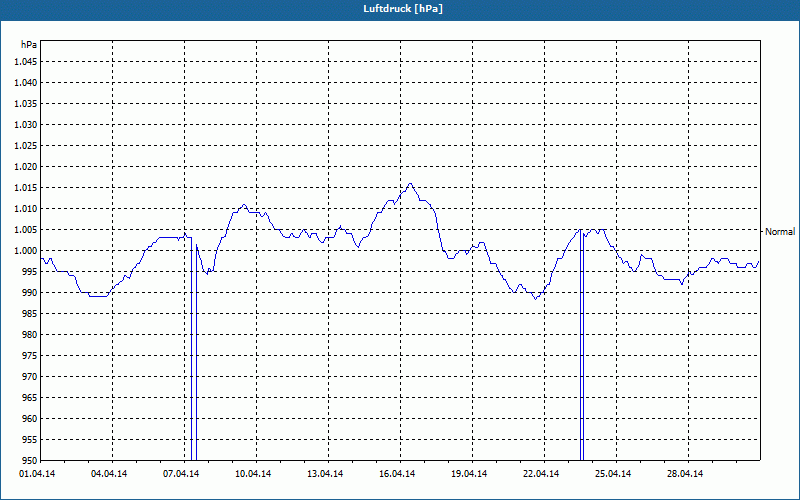The height and width of the screenshot is (500, 800).
Task: Select the 1.035 y-axis value
Action: 26,104
